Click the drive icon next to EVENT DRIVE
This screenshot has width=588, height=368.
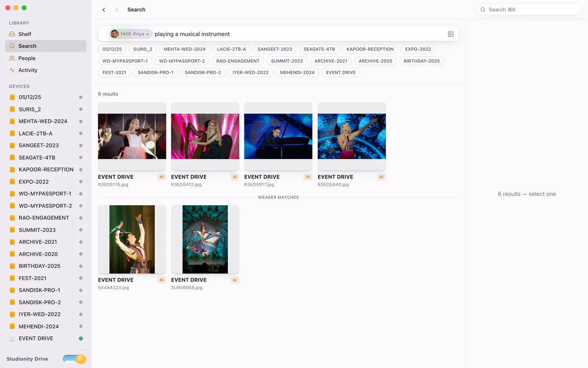point(12,339)
